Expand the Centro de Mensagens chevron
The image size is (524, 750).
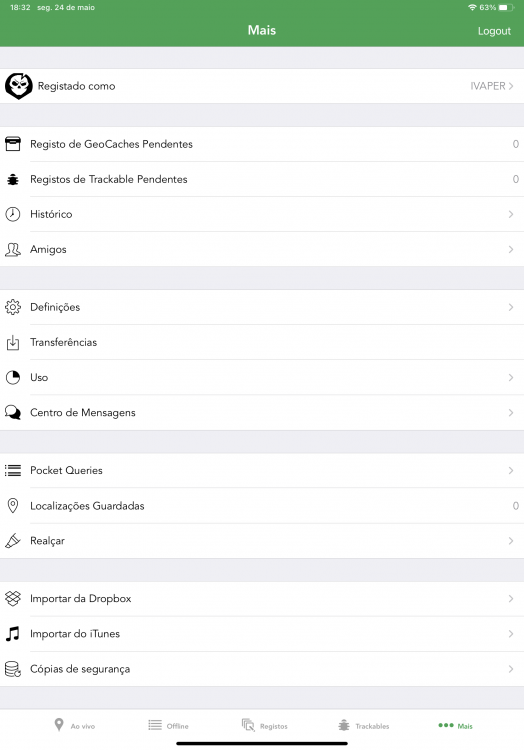point(511,413)
